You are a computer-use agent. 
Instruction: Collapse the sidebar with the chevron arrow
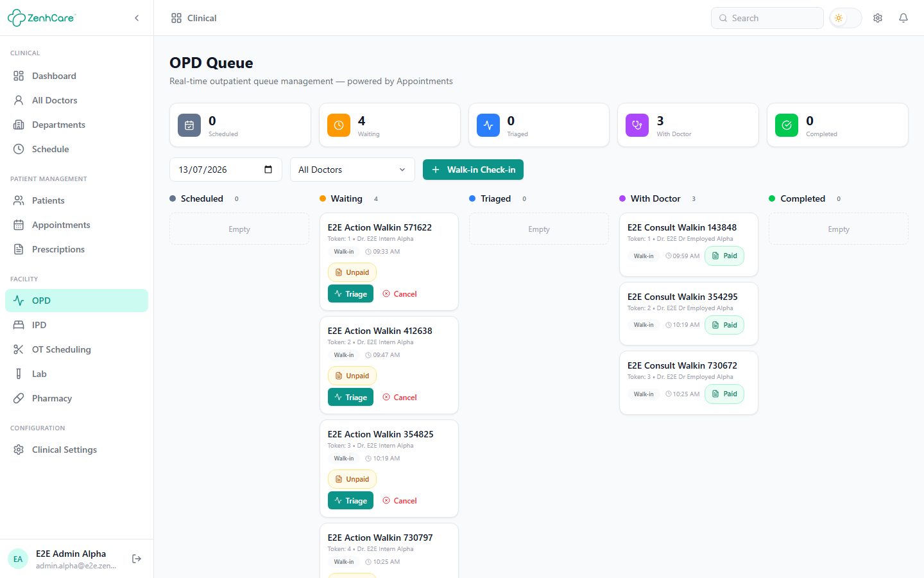tap(137, 18)
